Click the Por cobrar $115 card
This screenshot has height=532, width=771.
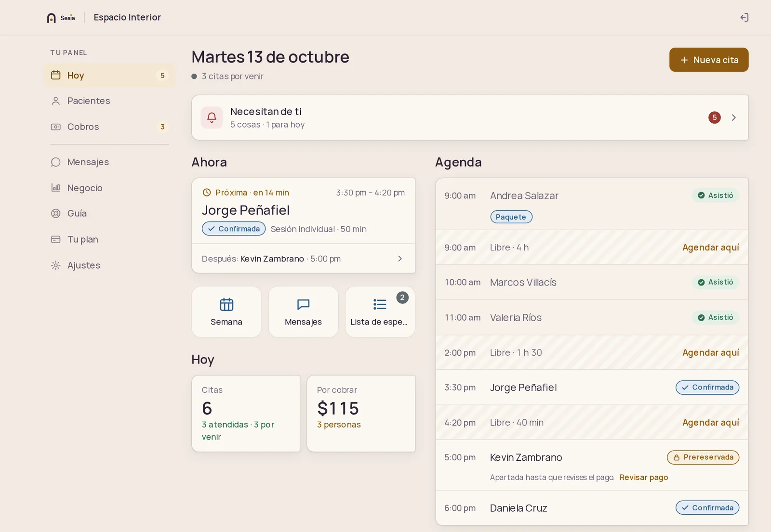click(361, 414)
